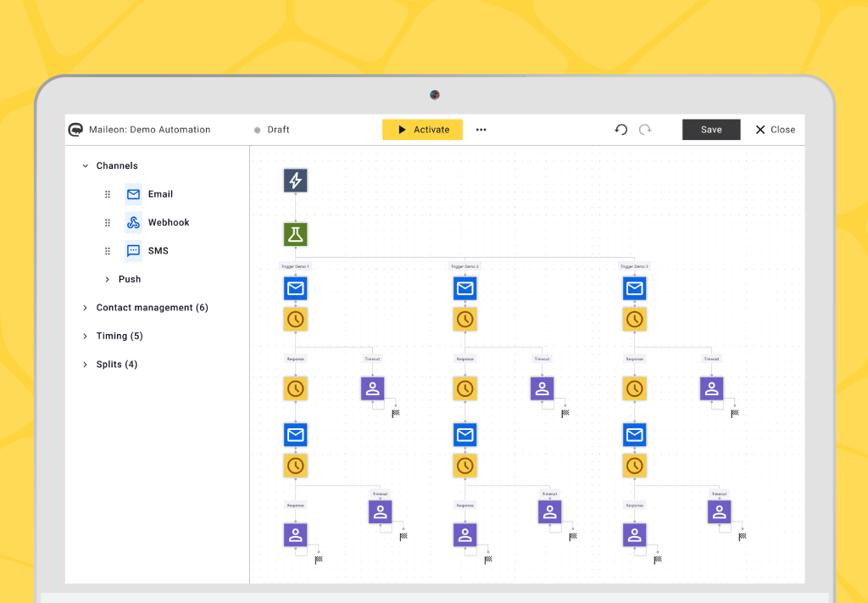This screenshot has width=868, height=603.
Task: Click finish flag beside upper Timeout contact, Trigger Demo 3
Action: tap(734, 414)
